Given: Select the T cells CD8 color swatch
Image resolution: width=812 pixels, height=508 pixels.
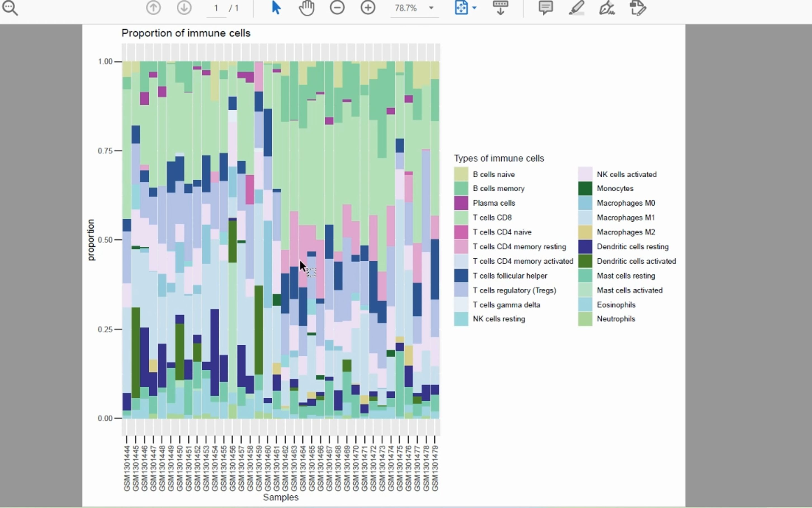Looking at the screenshot, I should tap(462, 217).
